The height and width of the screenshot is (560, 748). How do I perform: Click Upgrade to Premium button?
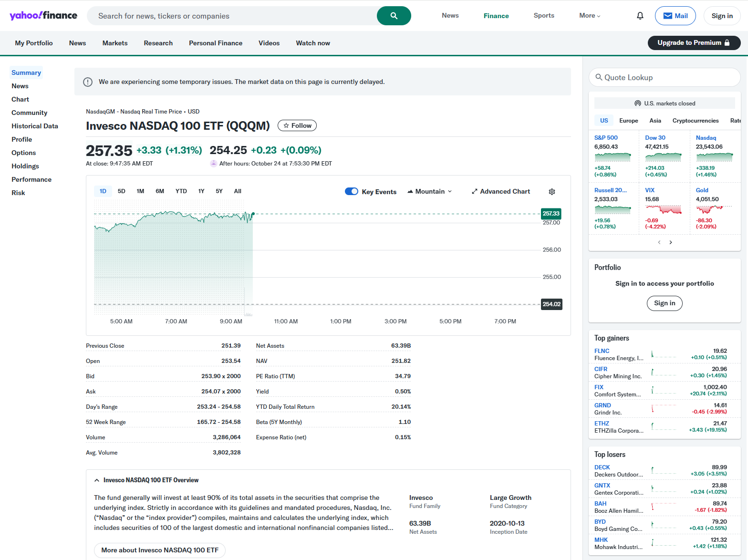point(694,43)
